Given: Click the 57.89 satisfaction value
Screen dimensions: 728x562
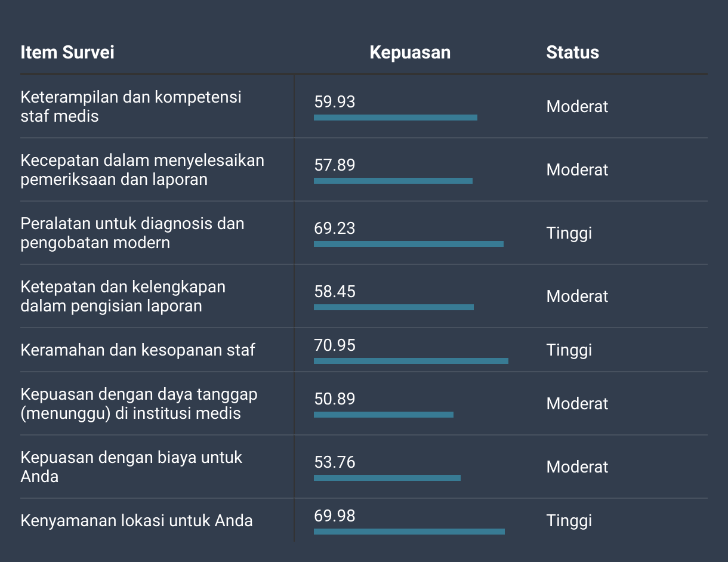Looking at the screenshot, I should point(335,165).
